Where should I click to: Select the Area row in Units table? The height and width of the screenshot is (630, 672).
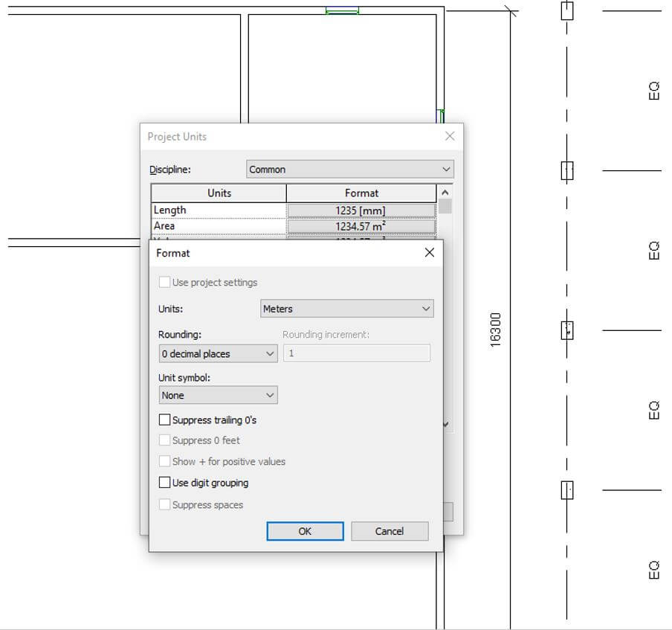click(x=219, y=226)
